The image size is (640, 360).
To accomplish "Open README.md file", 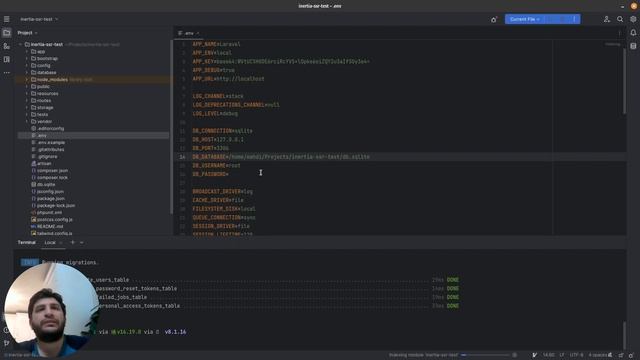I will tap(47, 227).
